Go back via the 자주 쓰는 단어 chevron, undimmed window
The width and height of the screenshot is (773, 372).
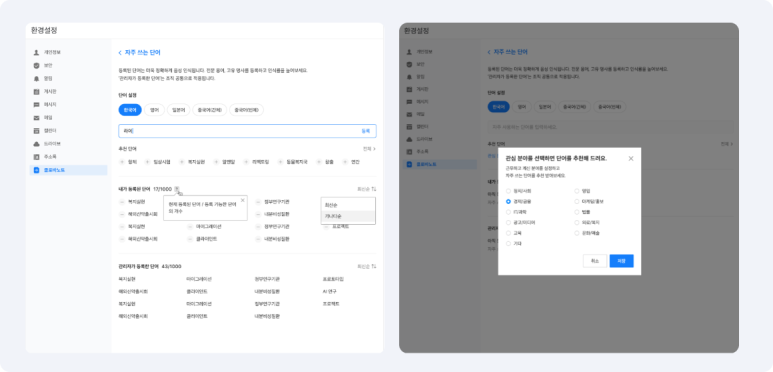[120, 53]
